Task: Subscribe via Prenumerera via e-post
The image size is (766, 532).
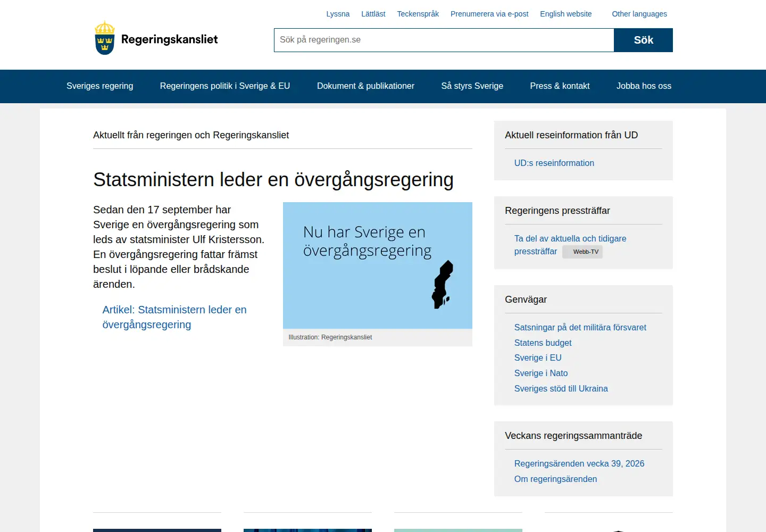Action: coord(489,14)
